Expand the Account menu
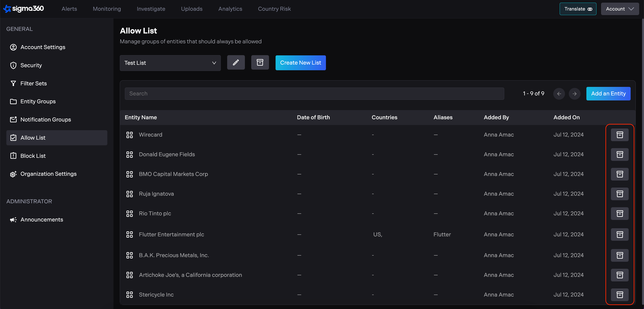Screen dimensions: 644x309 (619, 9)
